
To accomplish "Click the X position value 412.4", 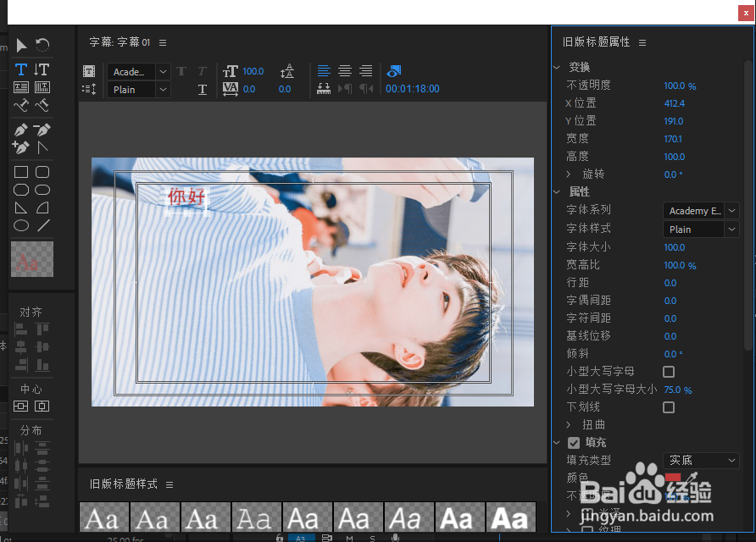I will [x=674, y=103].
